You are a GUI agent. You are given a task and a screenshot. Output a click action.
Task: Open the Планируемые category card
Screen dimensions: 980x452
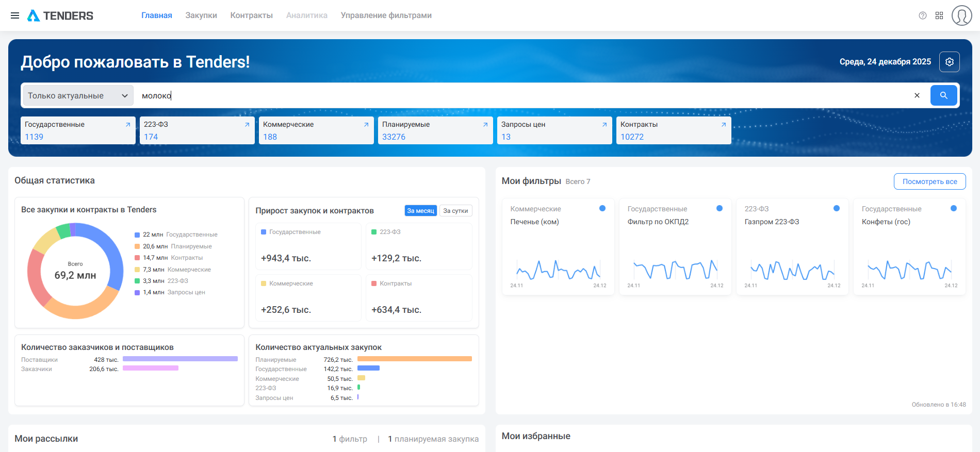[x=435, y=130]
